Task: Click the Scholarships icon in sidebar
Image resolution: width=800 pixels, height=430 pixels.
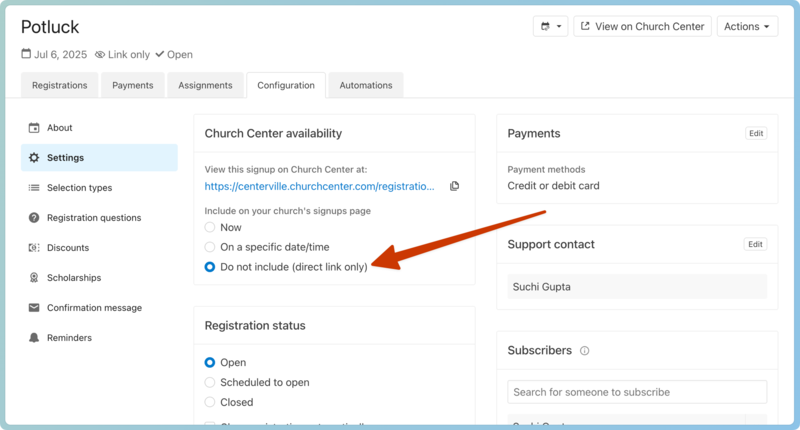Action: 34,278
